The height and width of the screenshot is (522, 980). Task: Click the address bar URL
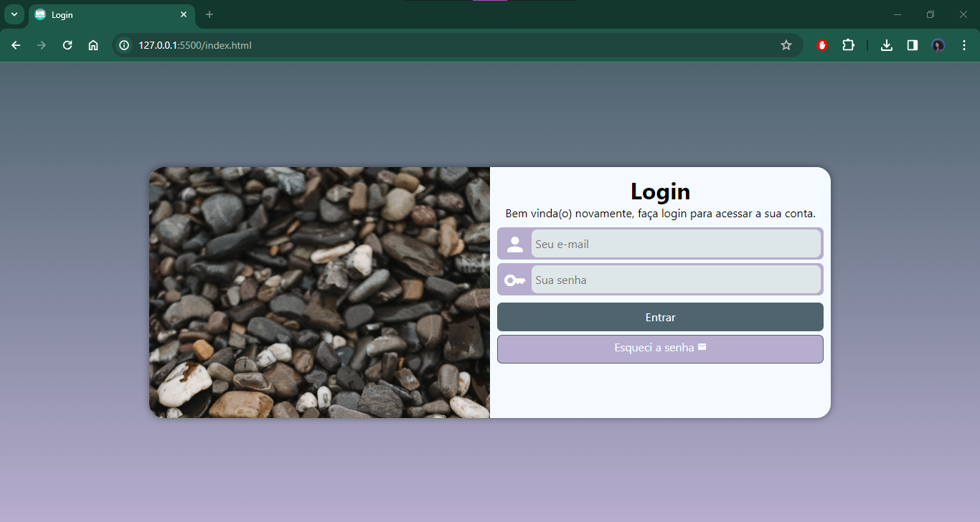pyautogui.click(x=195, y=45)
